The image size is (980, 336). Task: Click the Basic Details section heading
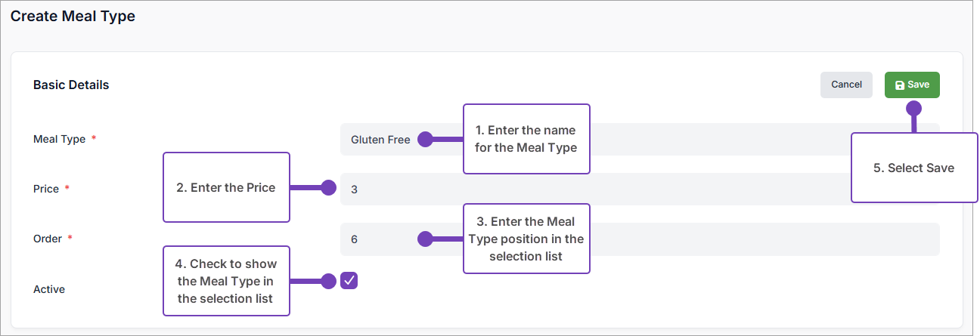71,85
